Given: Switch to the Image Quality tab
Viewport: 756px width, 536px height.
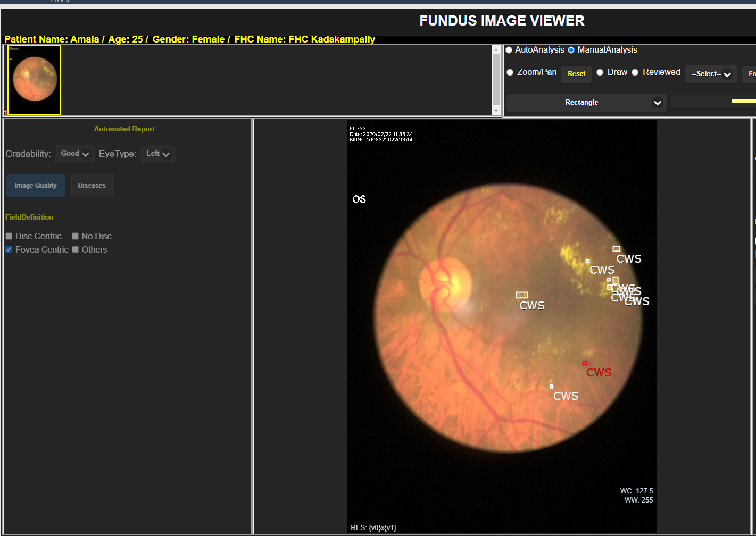Looking at the screenshot, I should [36, 186].
